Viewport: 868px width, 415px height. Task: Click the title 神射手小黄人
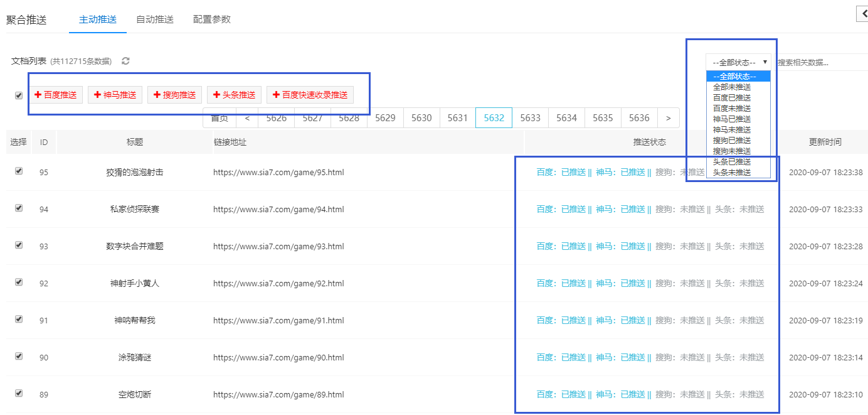135,283
